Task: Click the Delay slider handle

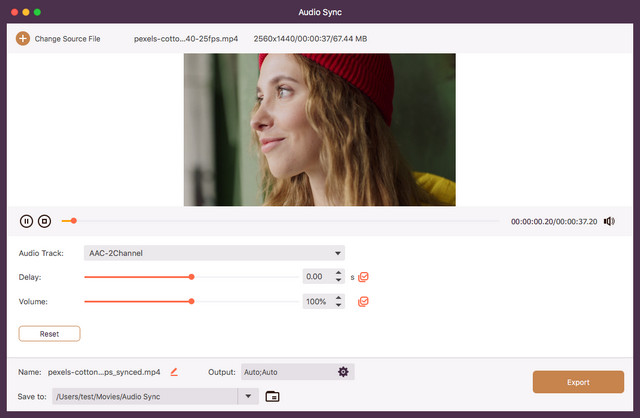Action: click(191, 276)
